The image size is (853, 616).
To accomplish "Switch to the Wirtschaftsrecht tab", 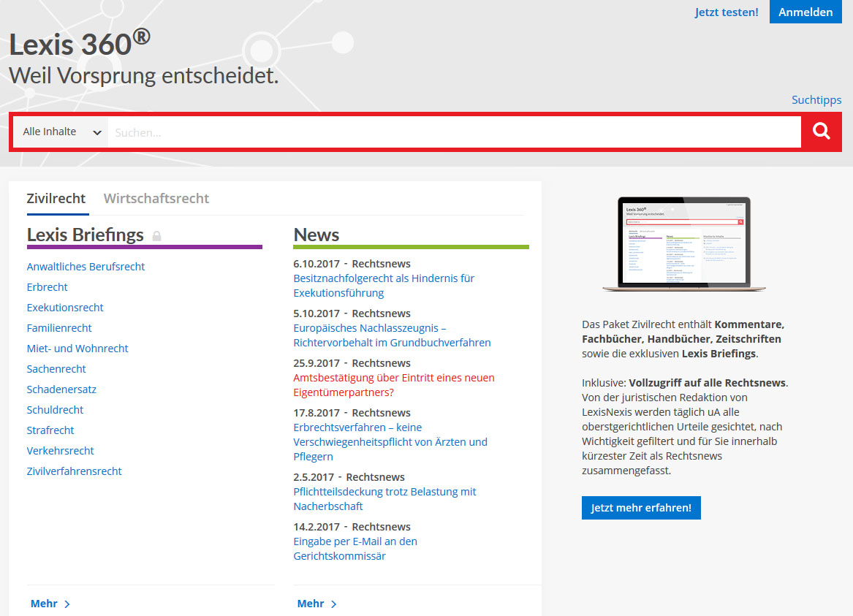I will tap(156, 199).
